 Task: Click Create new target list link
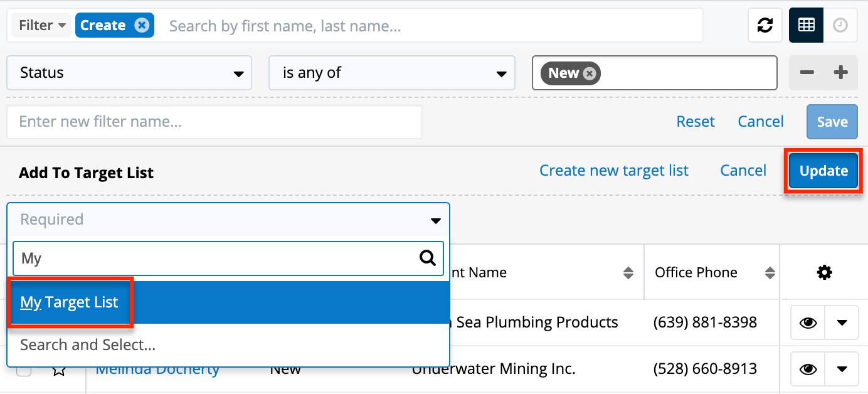[x=613, y=171]
